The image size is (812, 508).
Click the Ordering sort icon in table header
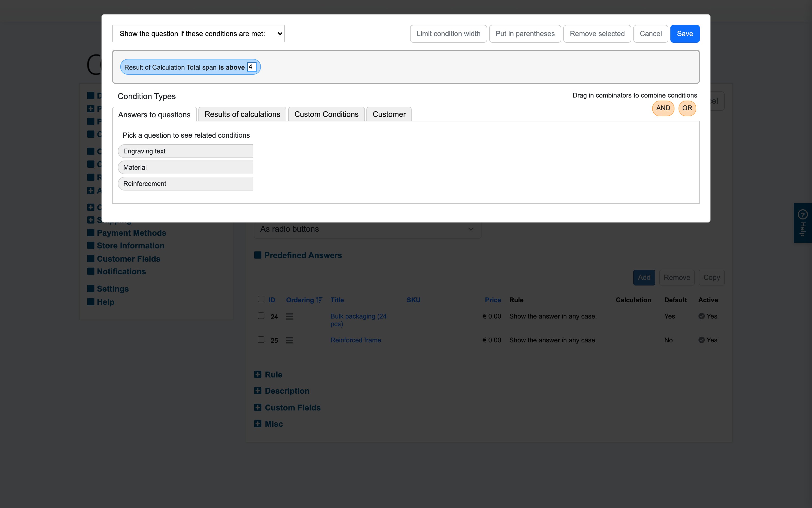point(319,300)
